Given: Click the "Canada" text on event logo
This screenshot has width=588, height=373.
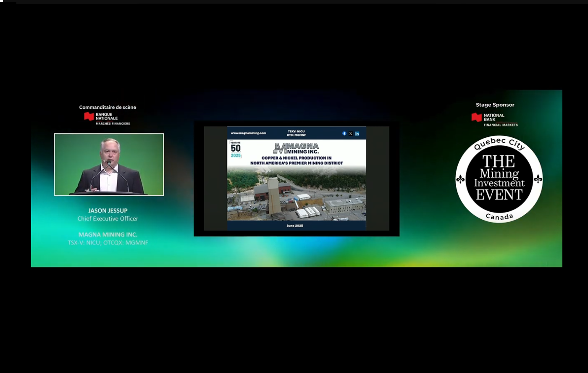Looking at the screenshot, I should pos(499,217).
